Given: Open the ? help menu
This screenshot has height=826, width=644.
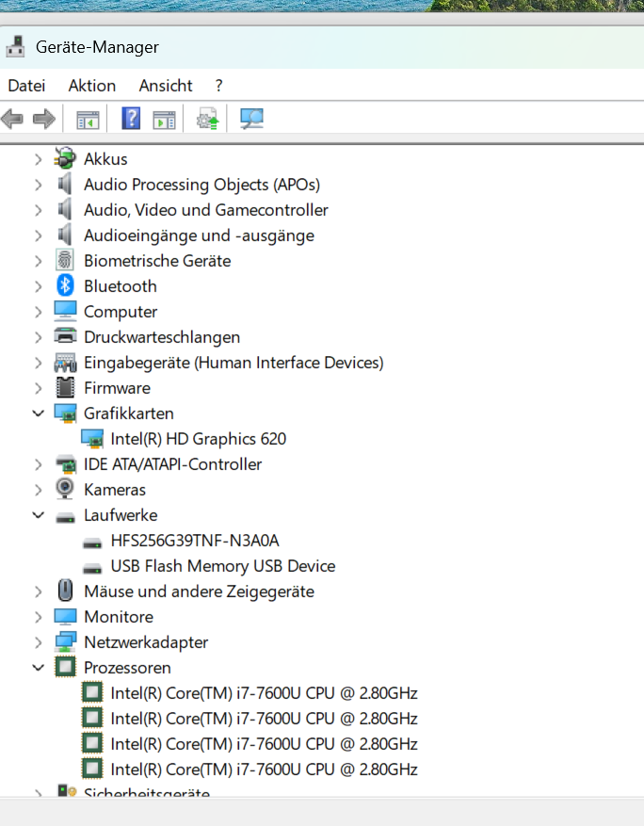Looking at the screenshot, I should coord(219,86).
